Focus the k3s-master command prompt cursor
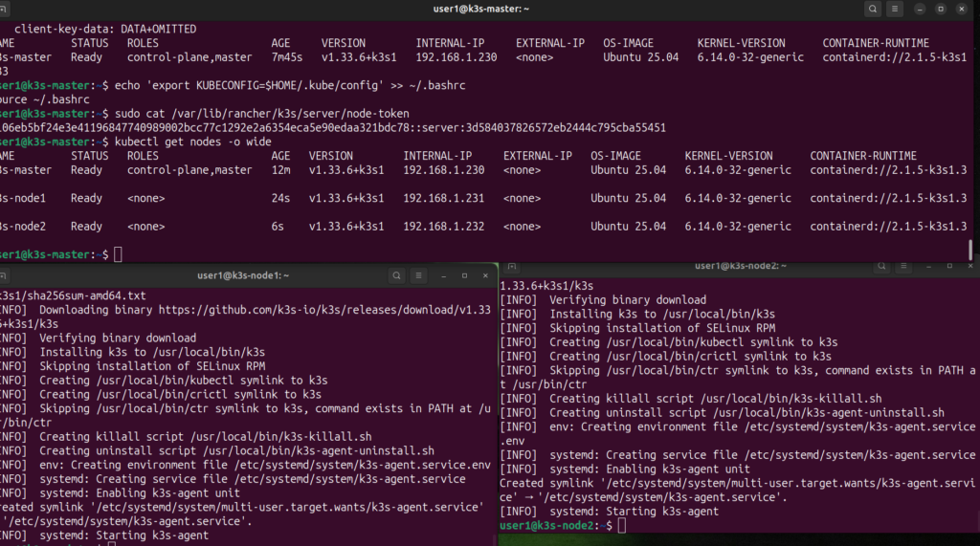 point(118,254)
